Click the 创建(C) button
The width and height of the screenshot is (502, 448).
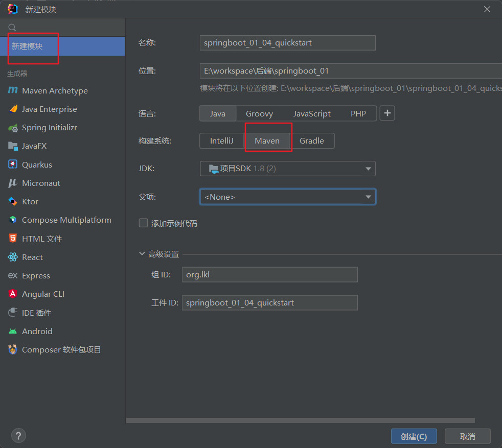414,436
